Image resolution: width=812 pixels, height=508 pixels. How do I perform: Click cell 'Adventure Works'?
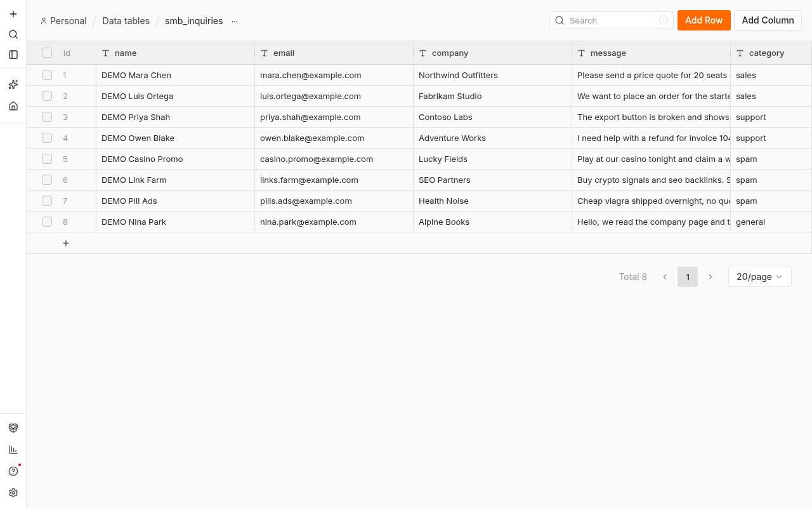[x=493, y=138]
